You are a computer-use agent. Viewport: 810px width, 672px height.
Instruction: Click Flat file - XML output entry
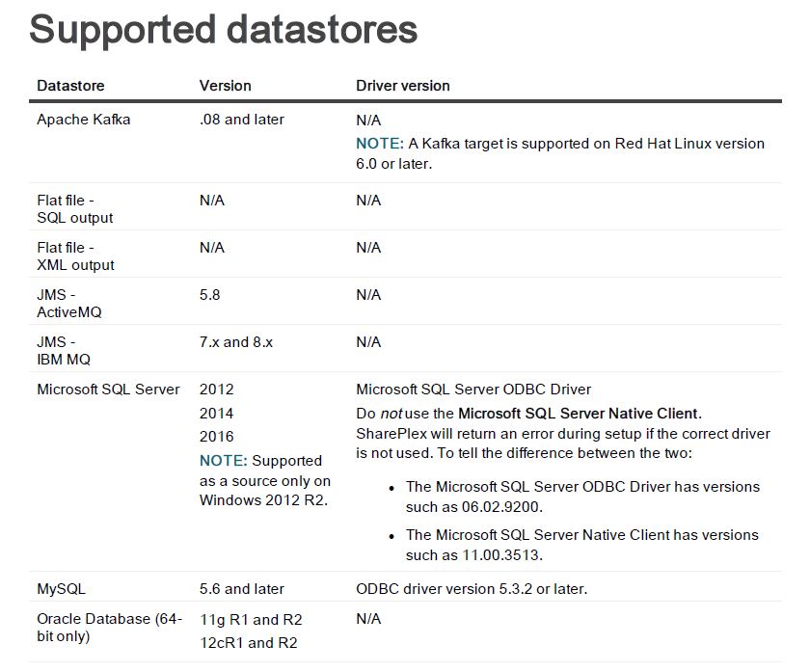coord(75,256)
